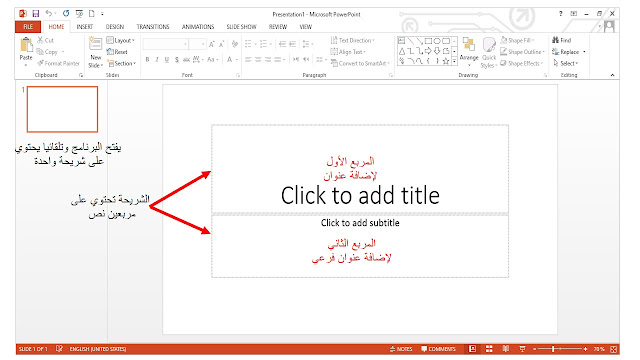Switch to the ANIMATIONS tab
Viewport: 640px width, 360px height.
point(198,27)
